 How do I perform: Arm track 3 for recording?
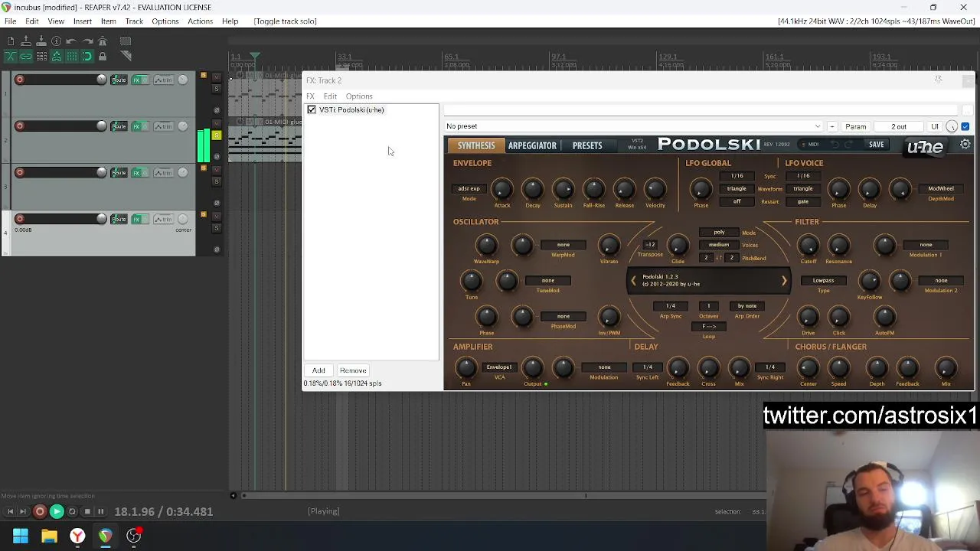tap(20, 172)
